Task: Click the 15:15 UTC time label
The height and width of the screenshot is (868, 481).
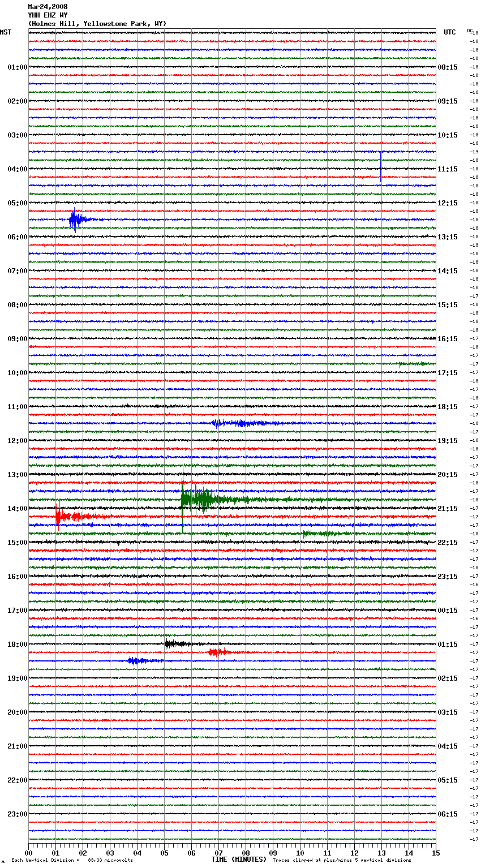Action: click(448, 305)
